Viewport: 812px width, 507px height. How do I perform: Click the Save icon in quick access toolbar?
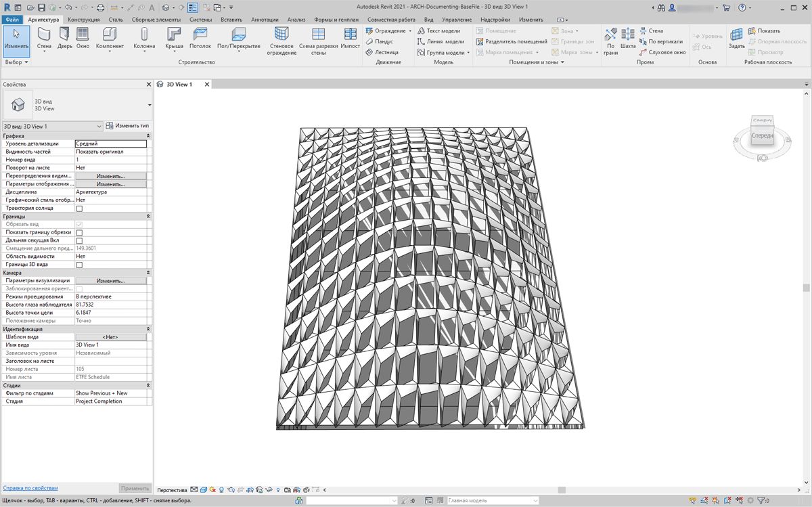41,7
